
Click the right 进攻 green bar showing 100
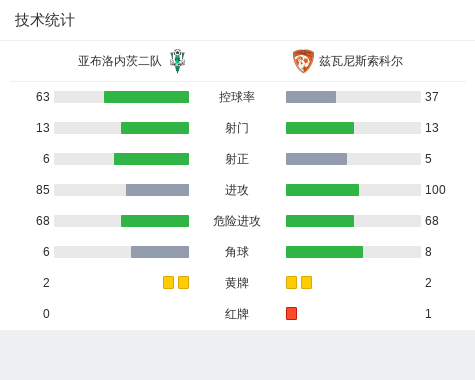coord(322,190)
